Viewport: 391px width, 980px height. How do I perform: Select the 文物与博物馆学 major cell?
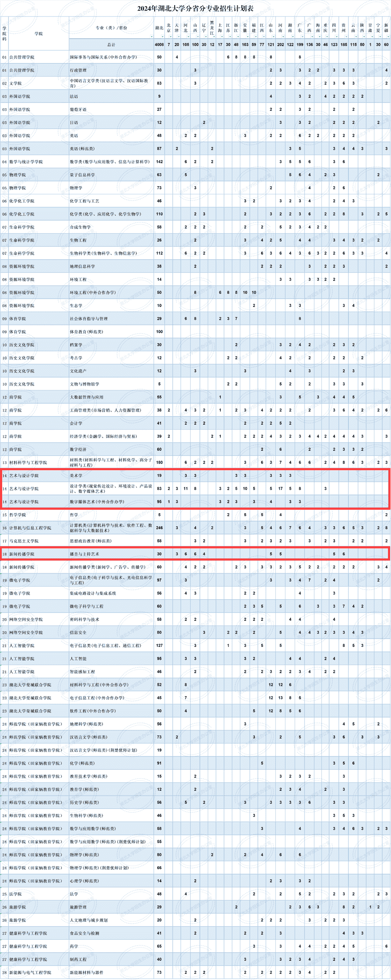[111, 384]
